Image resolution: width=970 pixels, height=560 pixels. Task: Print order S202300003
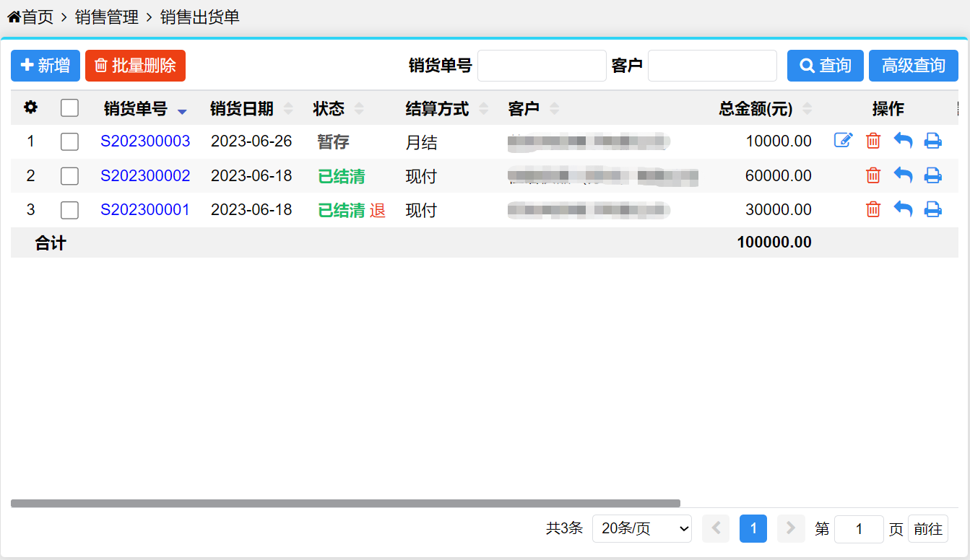point(933,141)
